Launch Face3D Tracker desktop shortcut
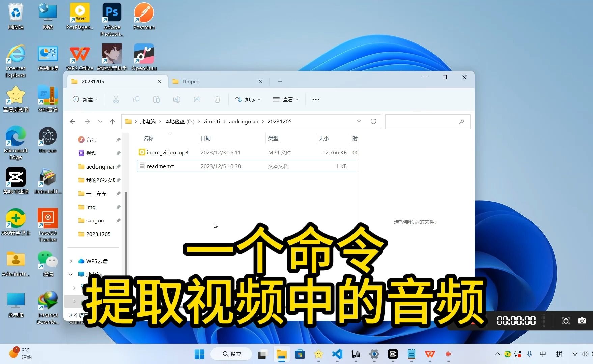Screen dimensions: 593x364 48,225
